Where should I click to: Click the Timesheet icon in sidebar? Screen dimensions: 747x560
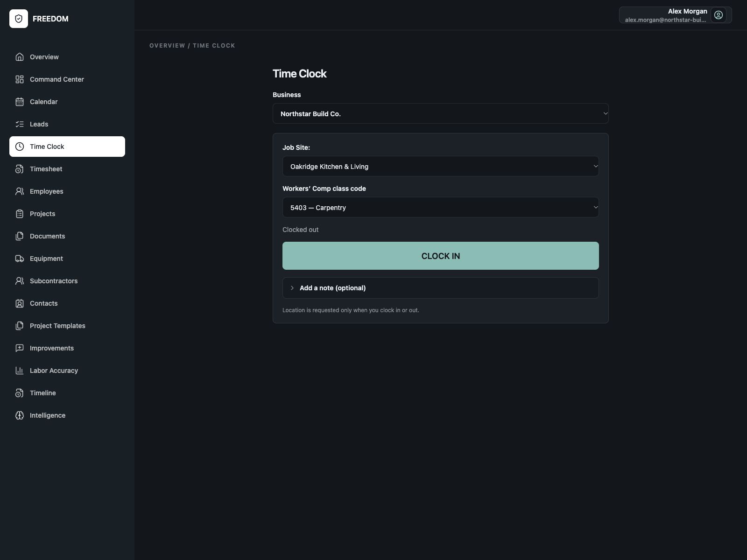point(20,169)
